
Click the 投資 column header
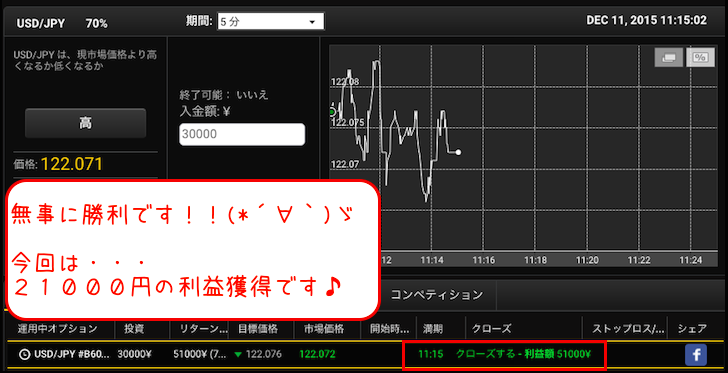pos(134,329)
